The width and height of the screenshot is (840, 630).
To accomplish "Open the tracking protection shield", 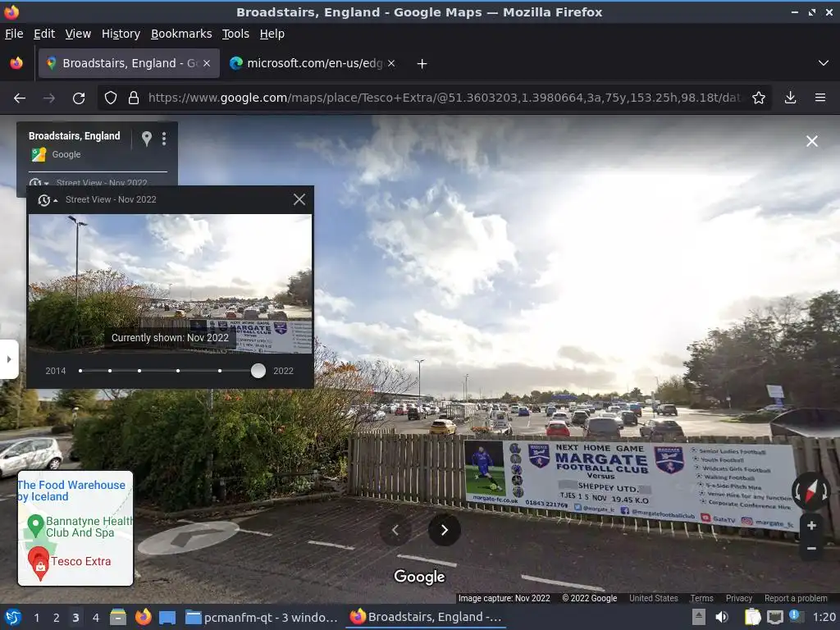I will coord(111,98).
